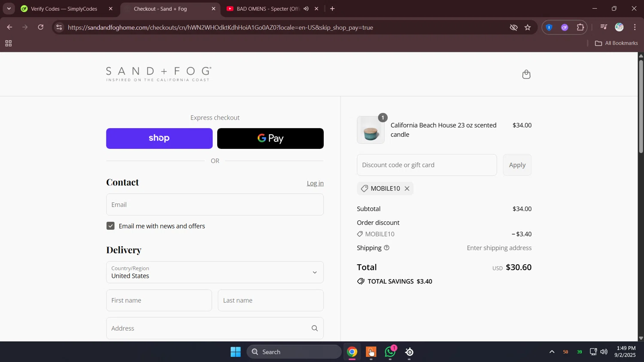Open the media controls icon
The width and height of the screenshot is (644, 362).
604,27
